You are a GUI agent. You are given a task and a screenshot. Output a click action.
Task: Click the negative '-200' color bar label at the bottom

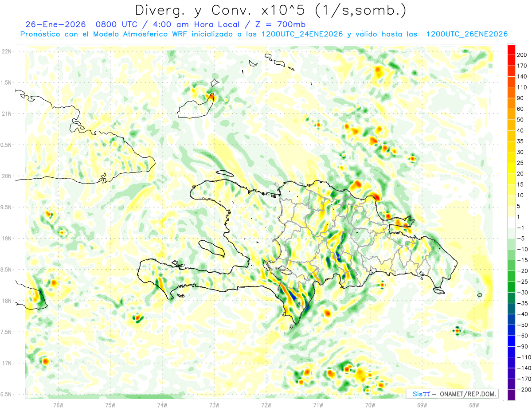tap(523, 389)
